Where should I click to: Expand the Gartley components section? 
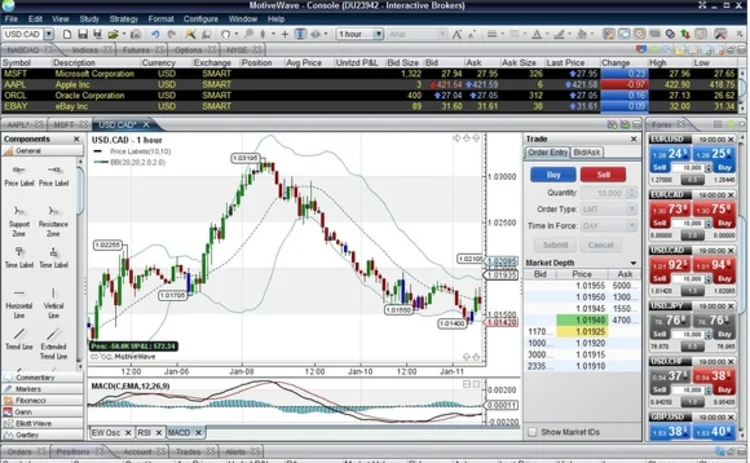pos(42,435)
